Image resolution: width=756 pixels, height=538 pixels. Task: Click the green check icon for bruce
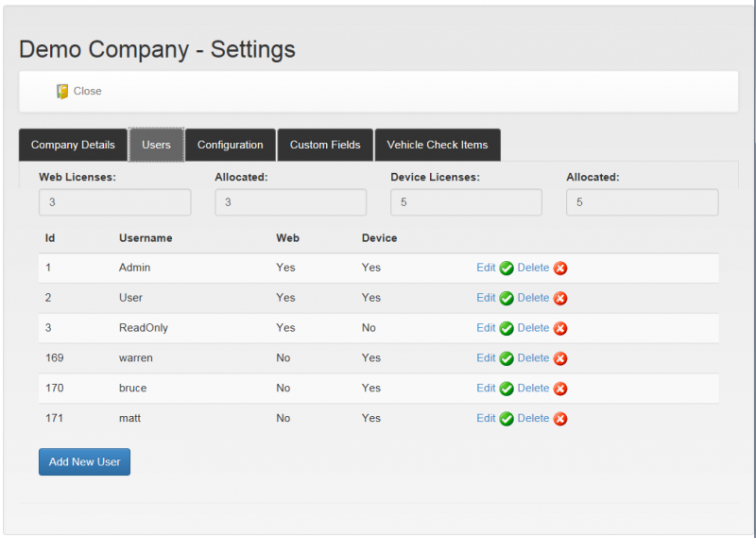[507, 389]
